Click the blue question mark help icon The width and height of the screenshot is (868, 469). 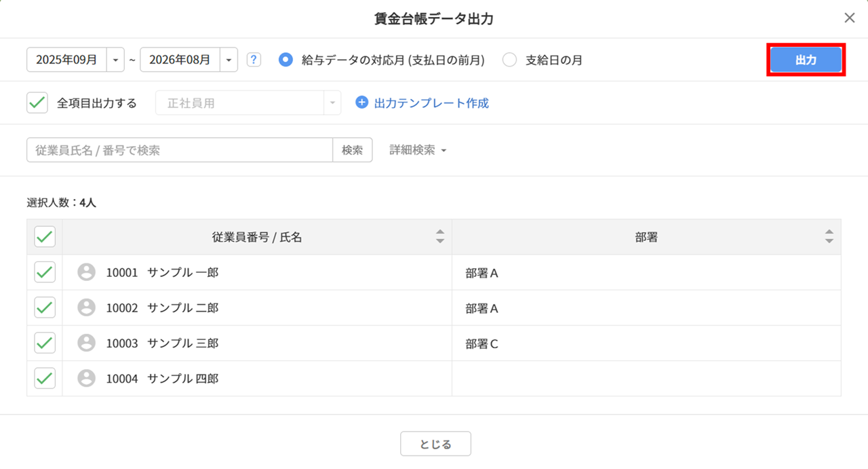(x=254, y=60)
